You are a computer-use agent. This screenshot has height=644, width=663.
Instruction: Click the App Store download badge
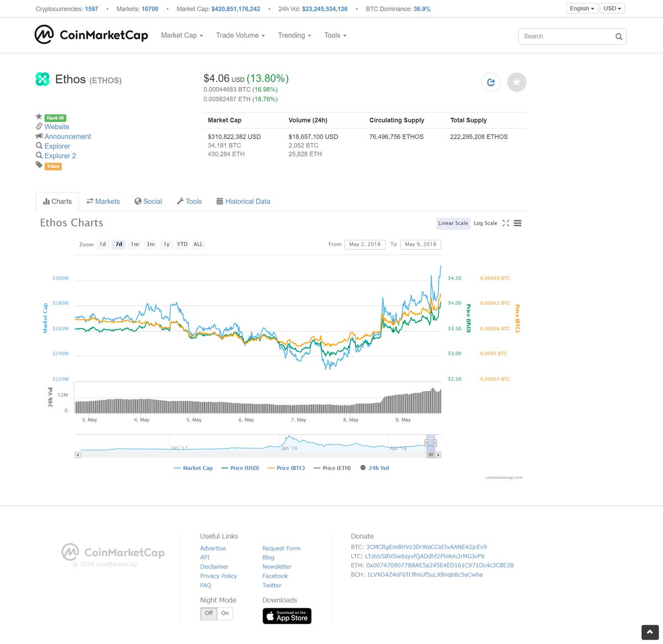click(x=287, y=616)
